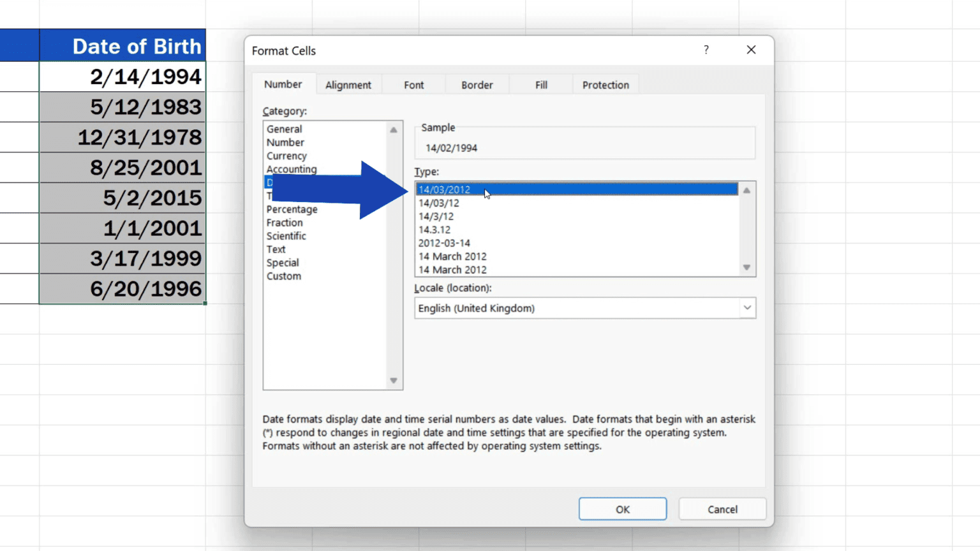Close the Format Cells dialog
Screen dimensions: 980x551
[751, 50]
